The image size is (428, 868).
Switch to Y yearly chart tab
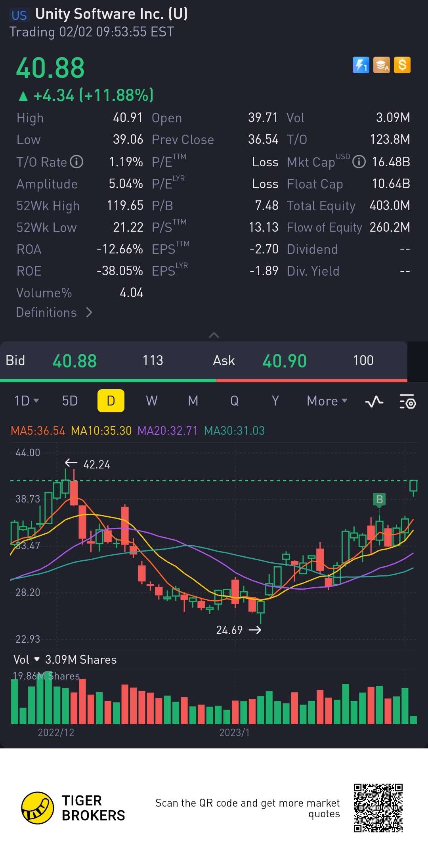click(x=275, y=401)
